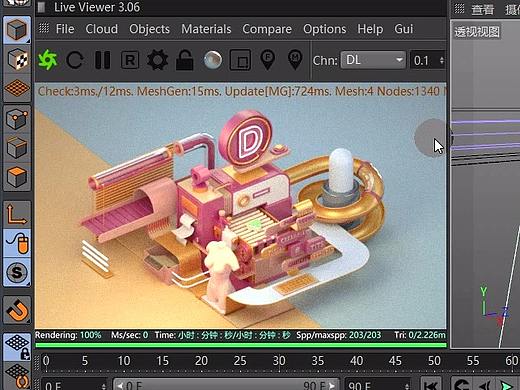Image resolution: width=520 pixels, height=390 pixels.
Task: Select the workplane orange grid icon
Action: [17, 88]
